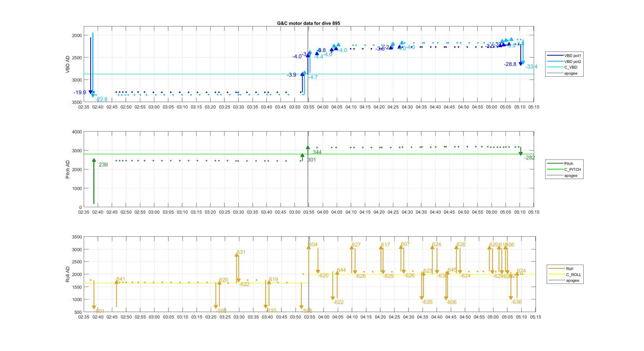Click the '631' roll annotation

241,252
